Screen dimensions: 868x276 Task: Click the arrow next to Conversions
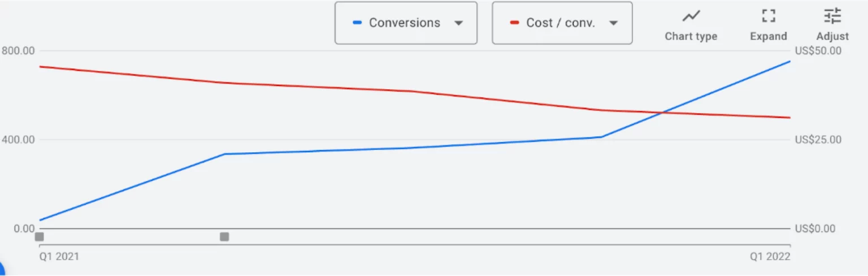pos(459,23)
